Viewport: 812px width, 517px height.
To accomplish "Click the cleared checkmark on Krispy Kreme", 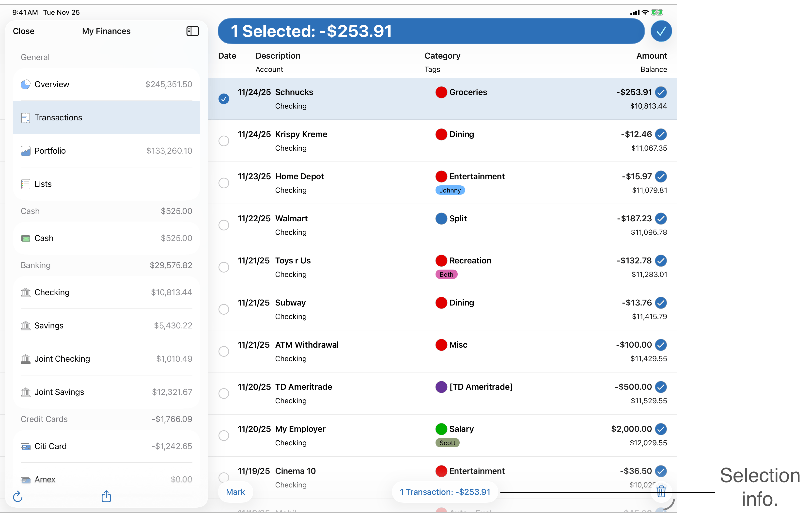I will 661,134.
